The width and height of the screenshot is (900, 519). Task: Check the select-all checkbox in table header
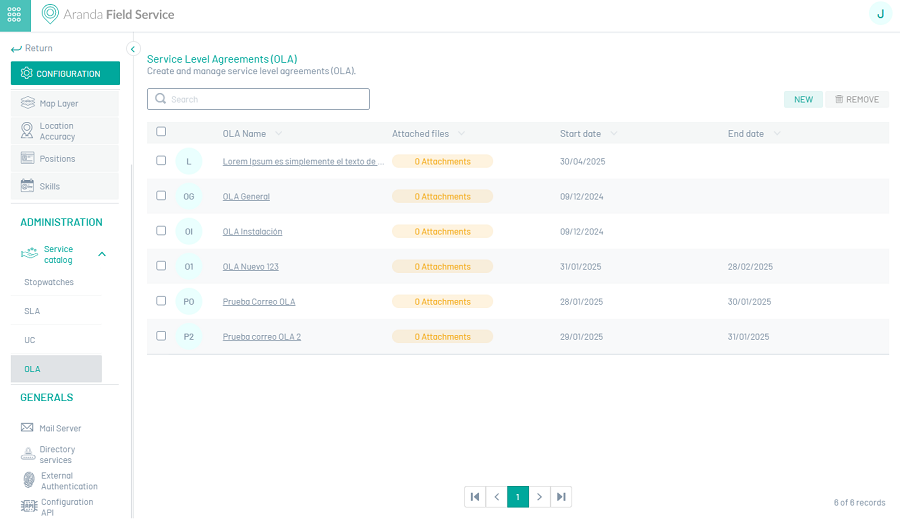pyautogui.click(x=161, y=132)
